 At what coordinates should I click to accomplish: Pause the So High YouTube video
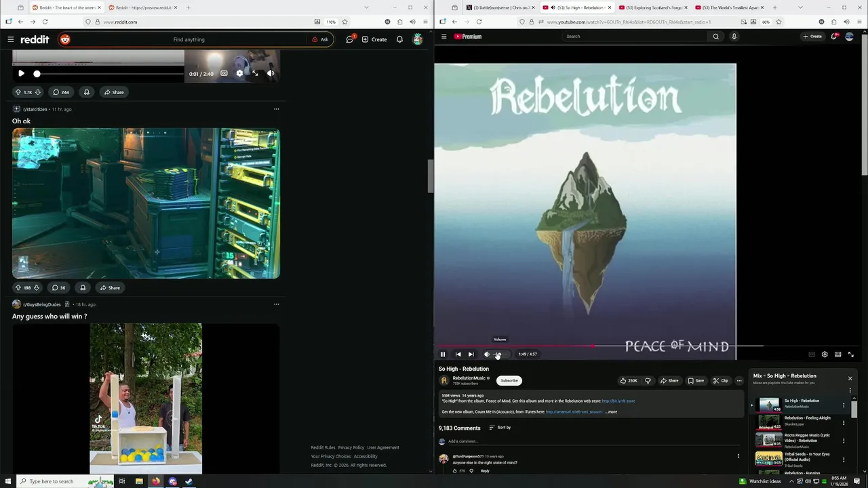point(443,354)
